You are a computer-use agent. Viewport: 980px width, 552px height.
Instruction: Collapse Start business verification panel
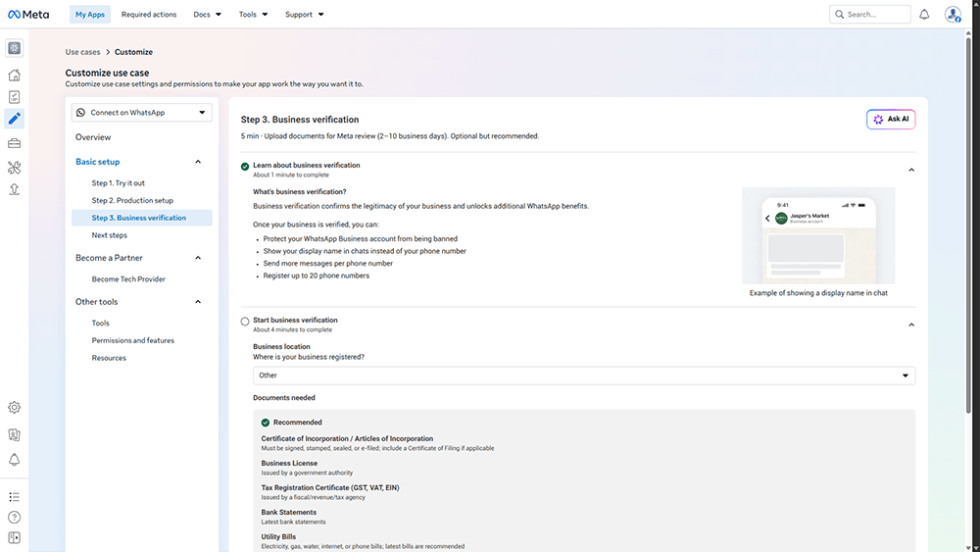(911, 326)
